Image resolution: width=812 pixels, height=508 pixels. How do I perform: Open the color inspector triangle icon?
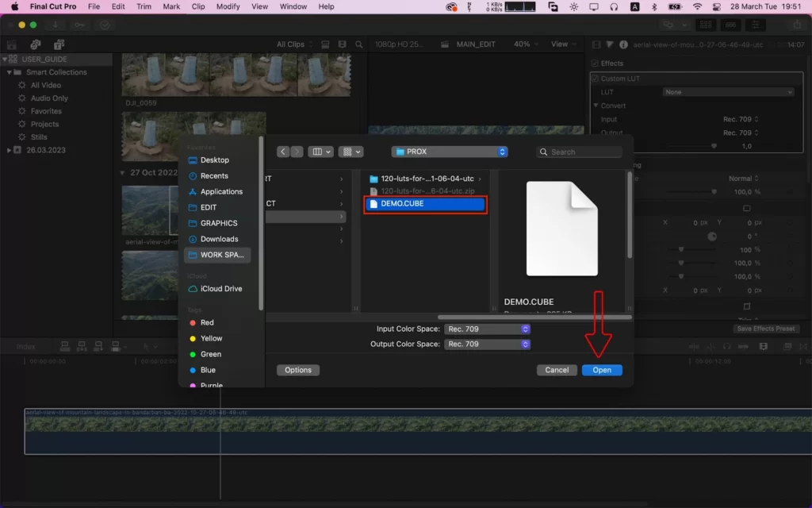610,44
